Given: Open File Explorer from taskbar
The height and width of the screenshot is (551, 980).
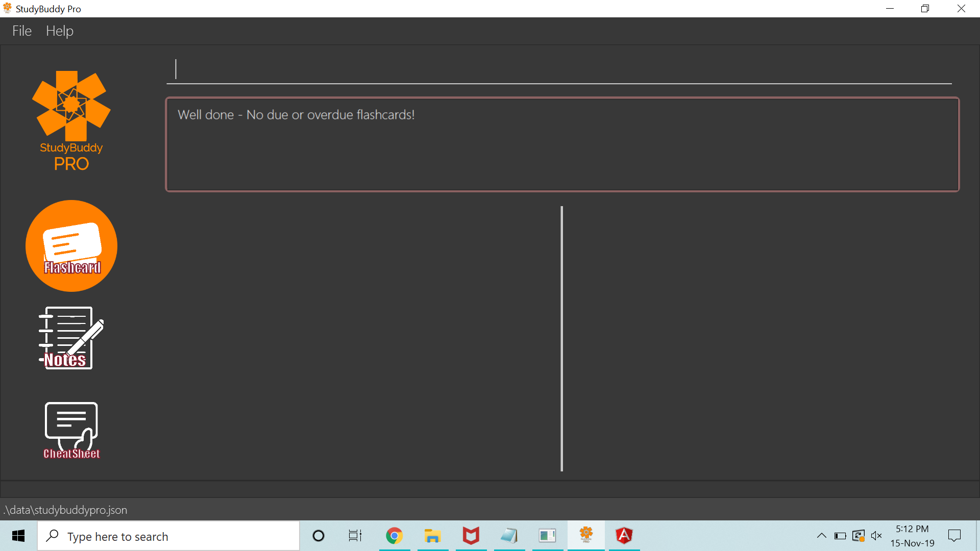Looking at the screenshot, I should pyautogui.click(x=432, y=536).
